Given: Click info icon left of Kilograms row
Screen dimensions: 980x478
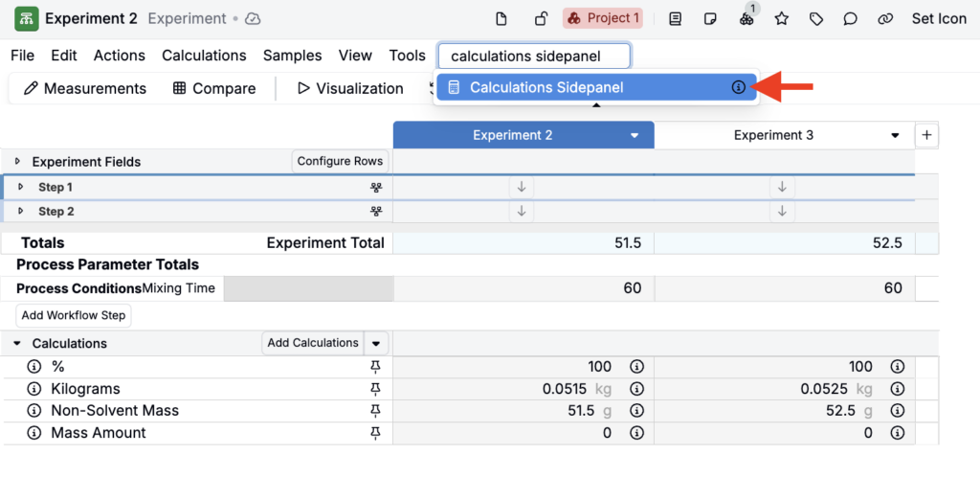Looking at the screenshot, I should [x=33, y=389].
